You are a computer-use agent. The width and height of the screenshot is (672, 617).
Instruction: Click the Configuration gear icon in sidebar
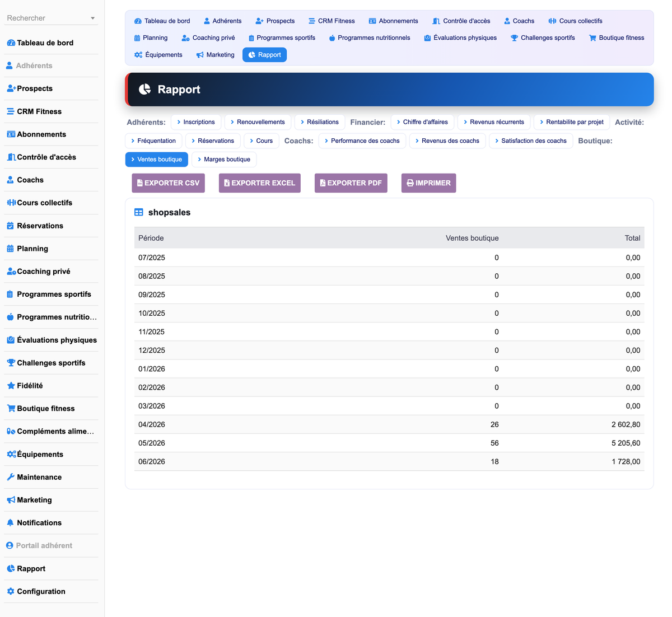[x=11, y=591]
